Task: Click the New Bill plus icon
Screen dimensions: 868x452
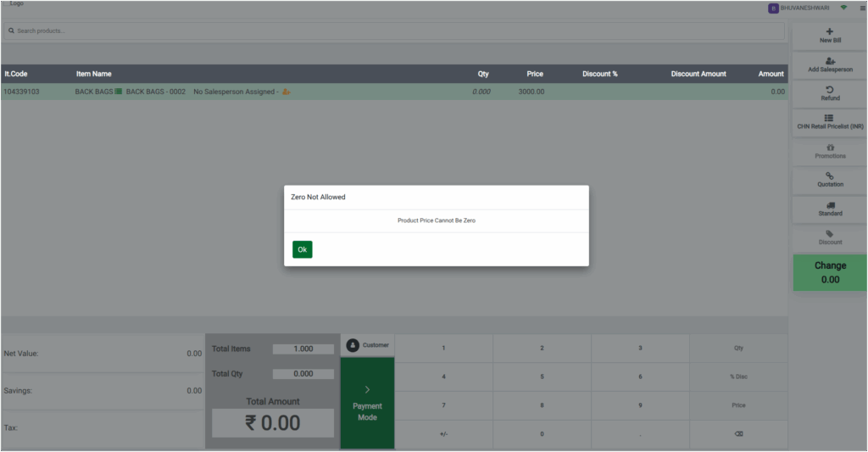Action: click(x=829, y=31)
